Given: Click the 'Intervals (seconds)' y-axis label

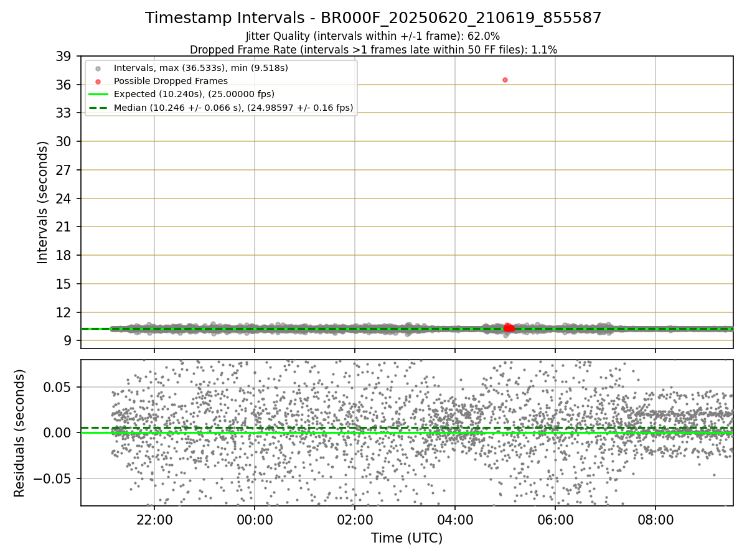Looking at the screenshot, I should 43,202.
